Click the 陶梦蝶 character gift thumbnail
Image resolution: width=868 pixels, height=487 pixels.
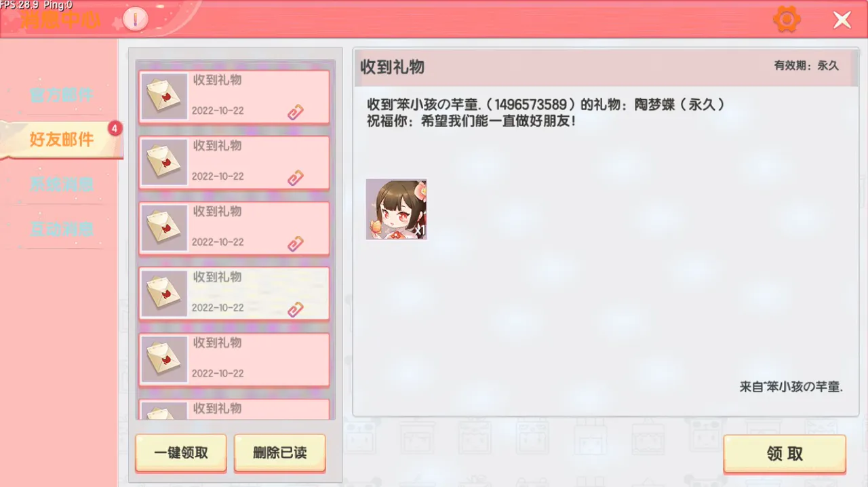coord(397,209)
